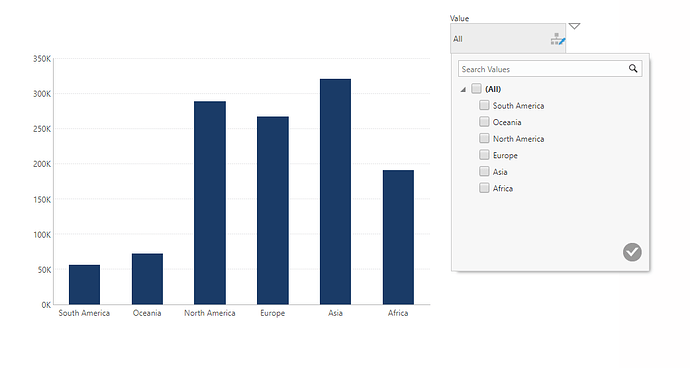Click the magnifier search icon
This screenshot has width=690, height=368.
tap(633, 69)
